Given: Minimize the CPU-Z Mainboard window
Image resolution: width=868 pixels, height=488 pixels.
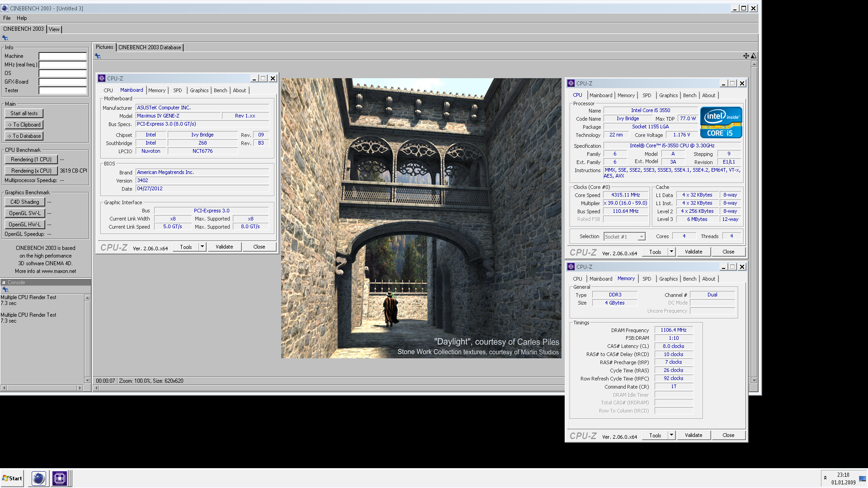Looking at the screenshot, I should [254, 79].
